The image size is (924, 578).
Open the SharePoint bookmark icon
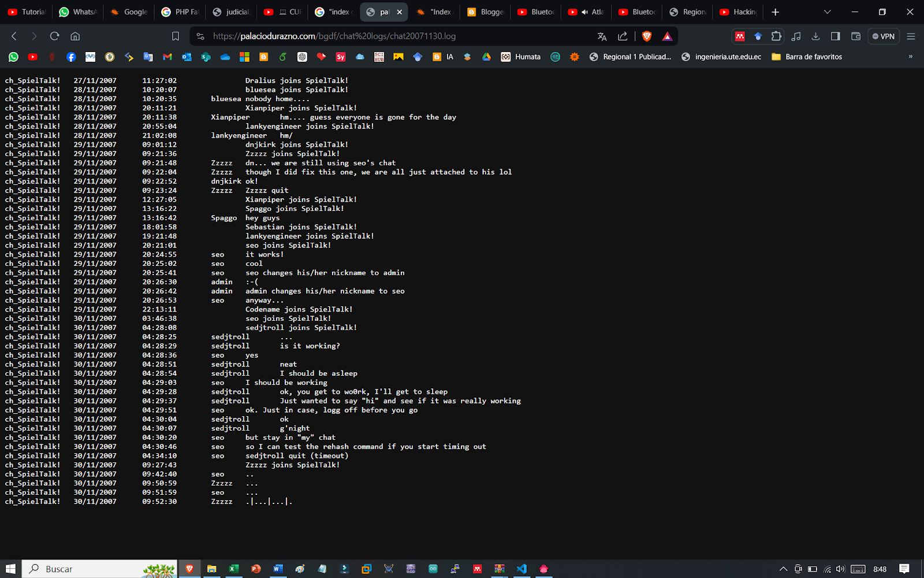click(206, 57)
